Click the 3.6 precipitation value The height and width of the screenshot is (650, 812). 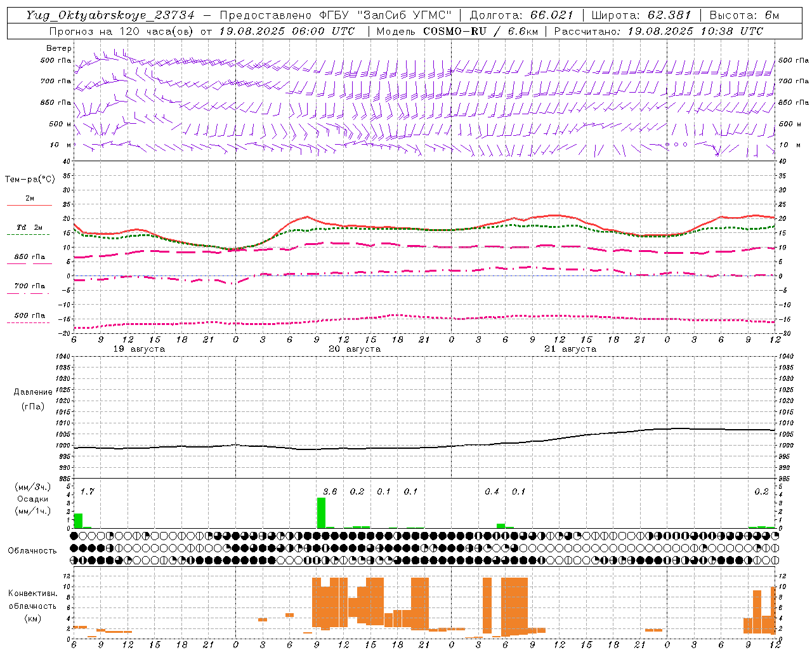click(x=330, y=491)
